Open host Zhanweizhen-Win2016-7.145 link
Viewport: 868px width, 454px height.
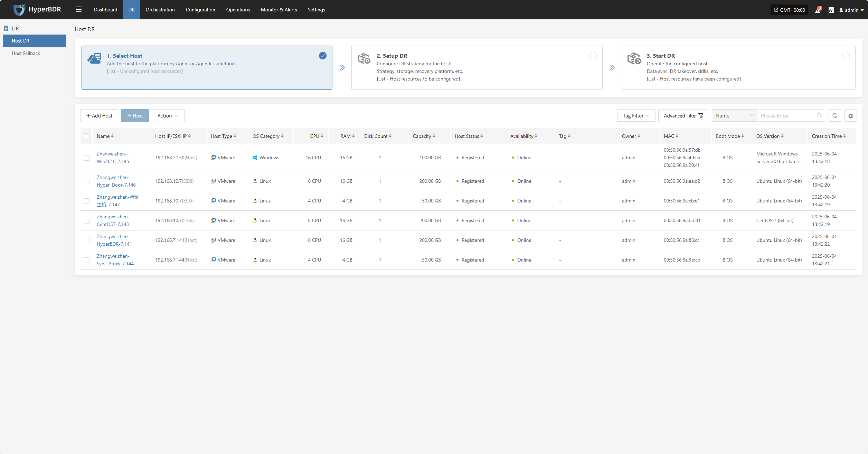(113, 158)
